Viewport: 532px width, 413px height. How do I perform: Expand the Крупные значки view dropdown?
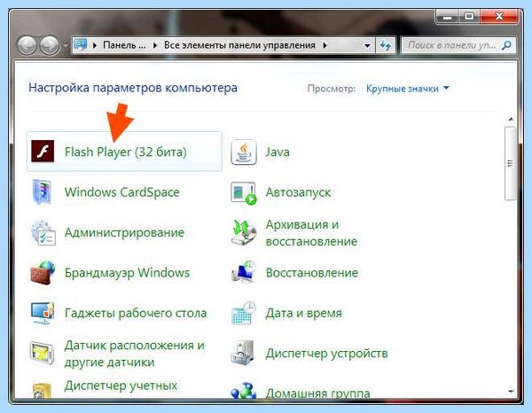point(408,89)
